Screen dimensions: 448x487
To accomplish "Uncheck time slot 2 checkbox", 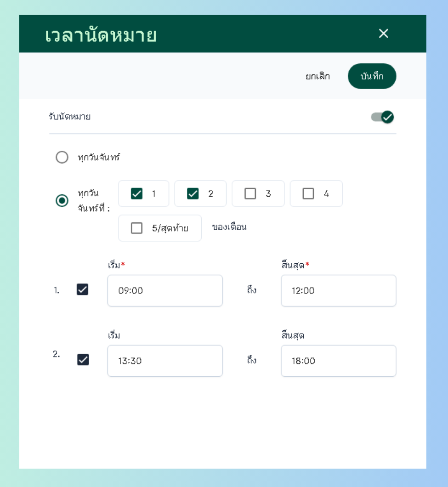I will (x=83, y=360).
